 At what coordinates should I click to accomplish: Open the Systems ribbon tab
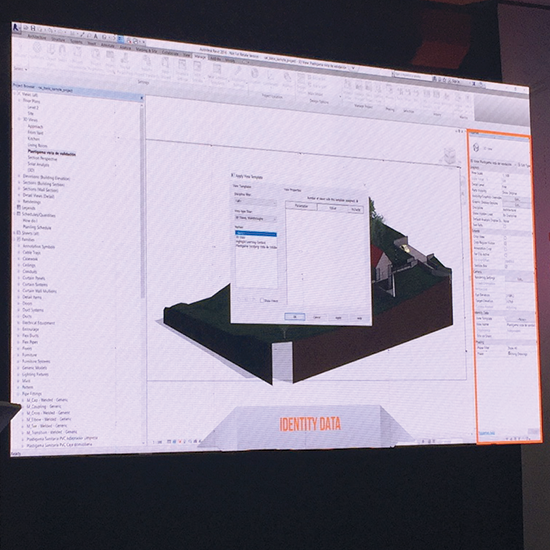(x=76, y=42)
